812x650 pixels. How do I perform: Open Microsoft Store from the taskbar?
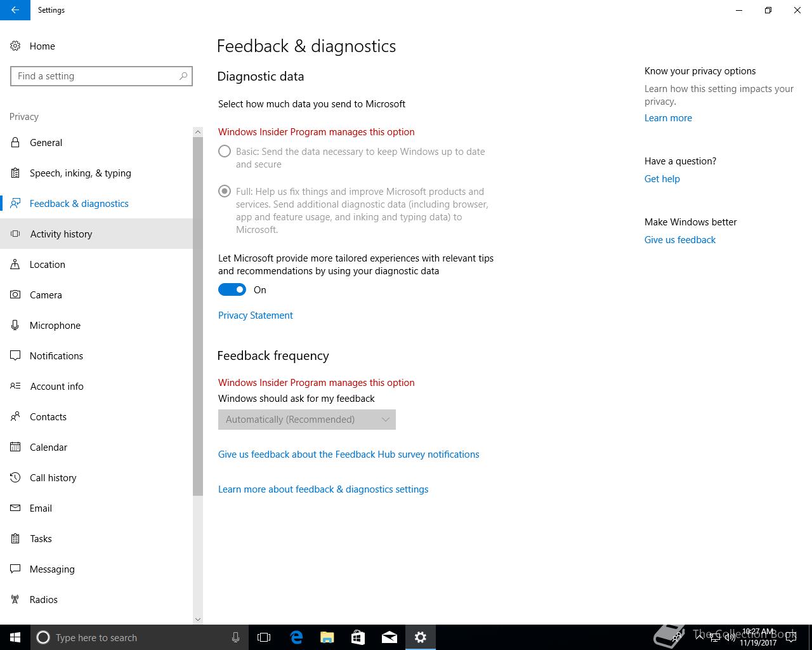pos(358,637)
